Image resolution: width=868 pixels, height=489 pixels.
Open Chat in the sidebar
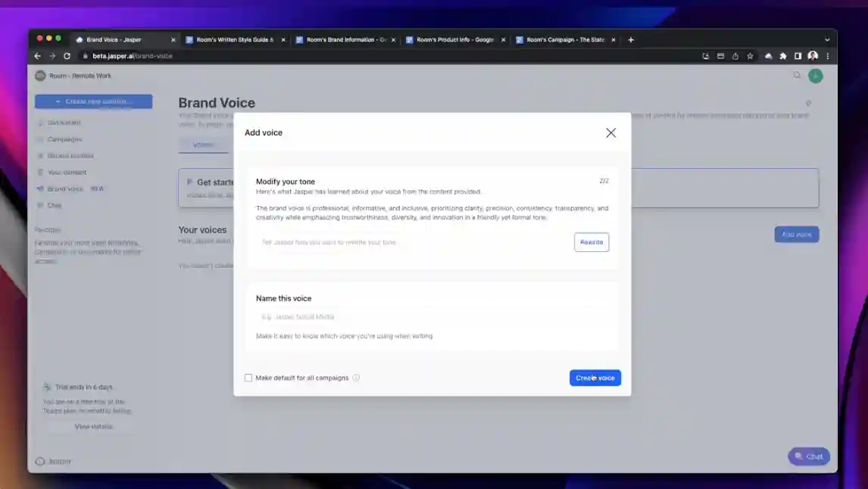55,206
